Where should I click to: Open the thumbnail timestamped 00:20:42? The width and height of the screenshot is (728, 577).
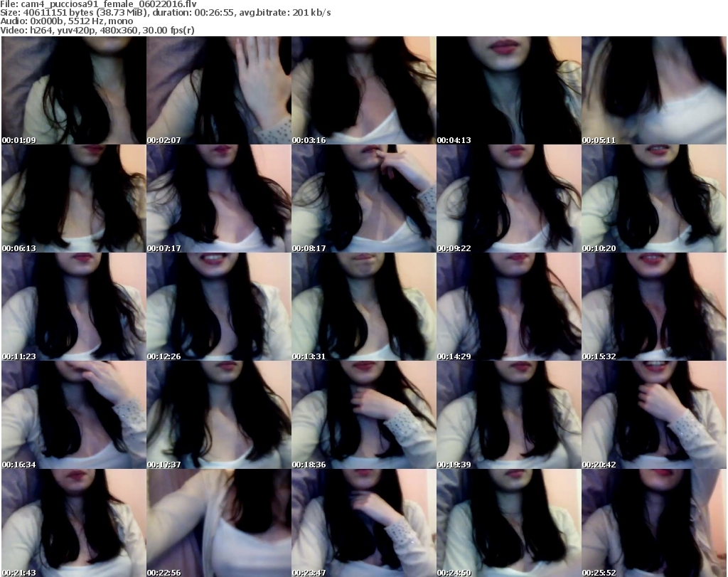pos(654,415)
